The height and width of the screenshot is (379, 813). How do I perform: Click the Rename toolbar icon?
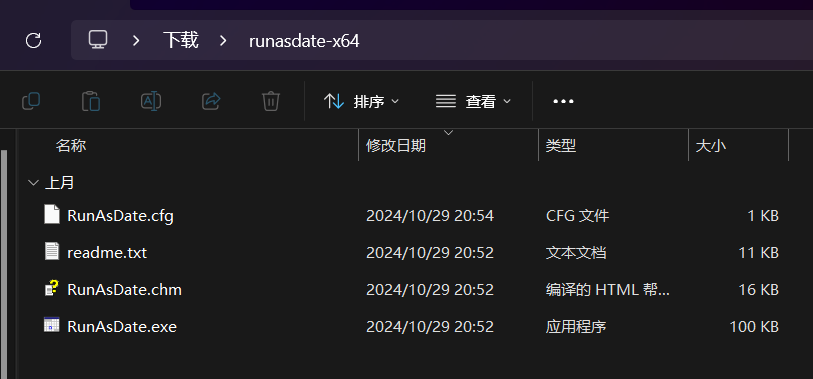click(x=151, y=101)
